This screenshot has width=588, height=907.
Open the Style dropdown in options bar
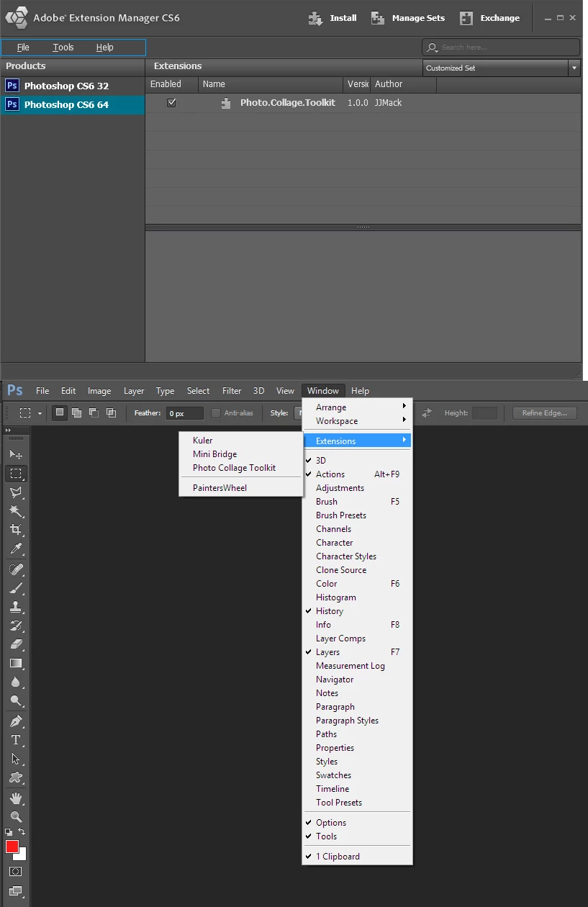[297, 413]
